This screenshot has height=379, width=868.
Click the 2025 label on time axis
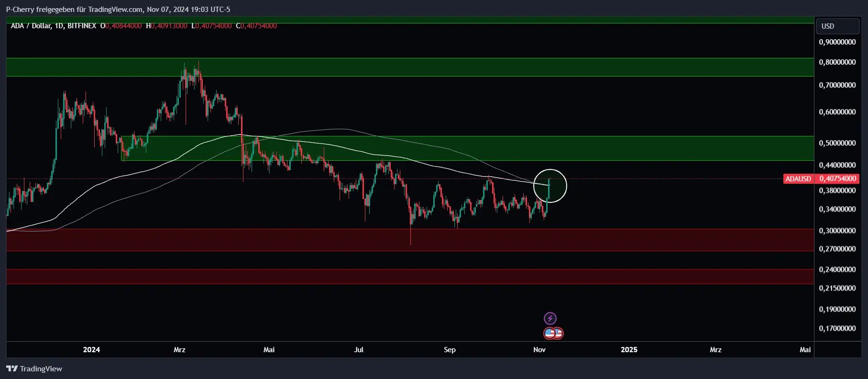tap(629, 350)
